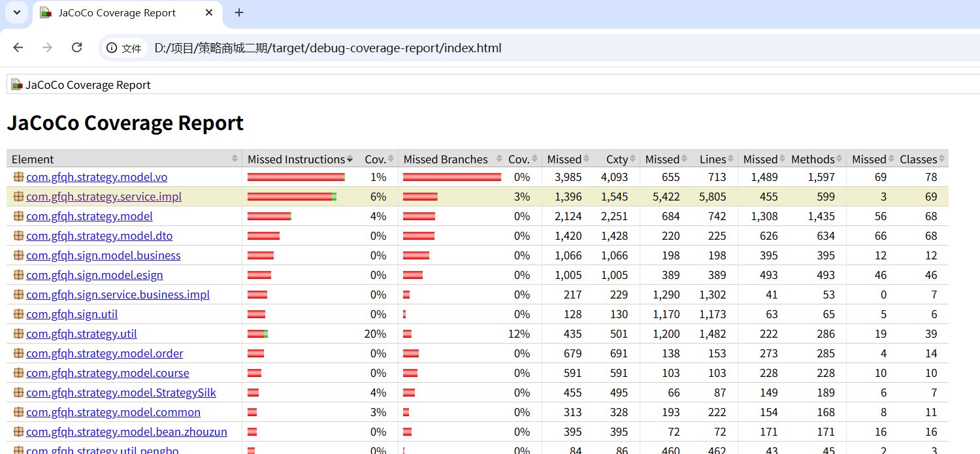Click missed instructions bar for com.gfqh.strategy.service.impl
The image size is (980, 454).
coord(292,197)
